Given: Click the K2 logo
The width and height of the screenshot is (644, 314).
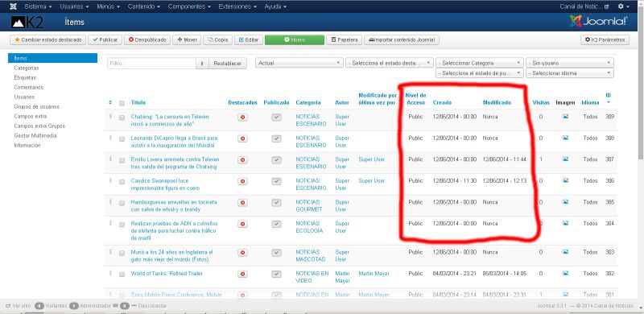Looking at the screenshot, I should click(27, 23).
